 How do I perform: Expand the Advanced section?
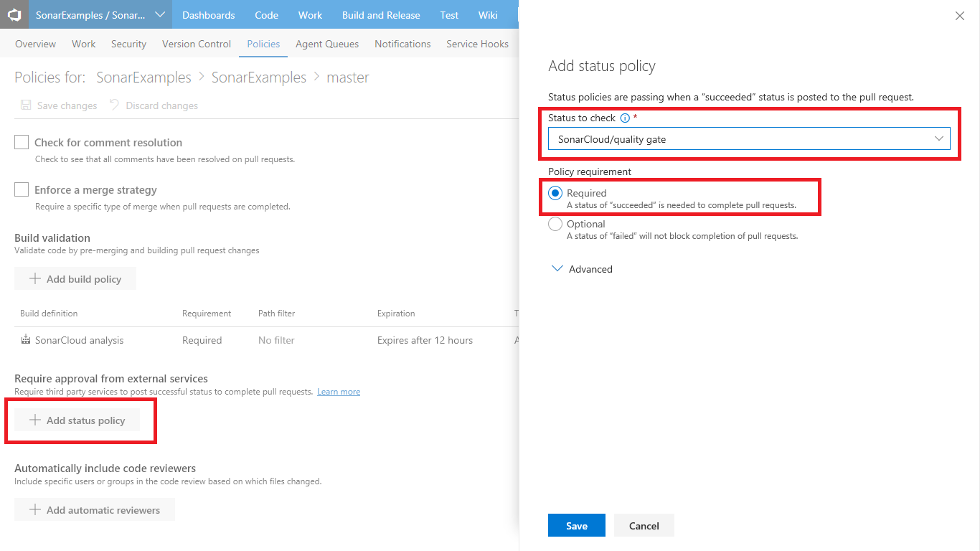tap(582, 269)
